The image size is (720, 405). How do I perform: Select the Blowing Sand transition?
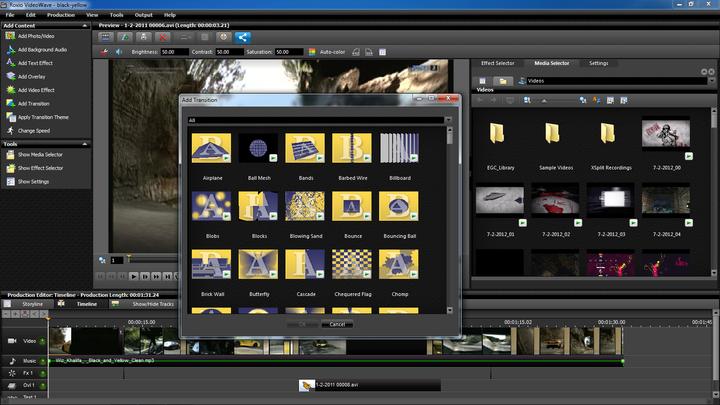coord(305,206)
